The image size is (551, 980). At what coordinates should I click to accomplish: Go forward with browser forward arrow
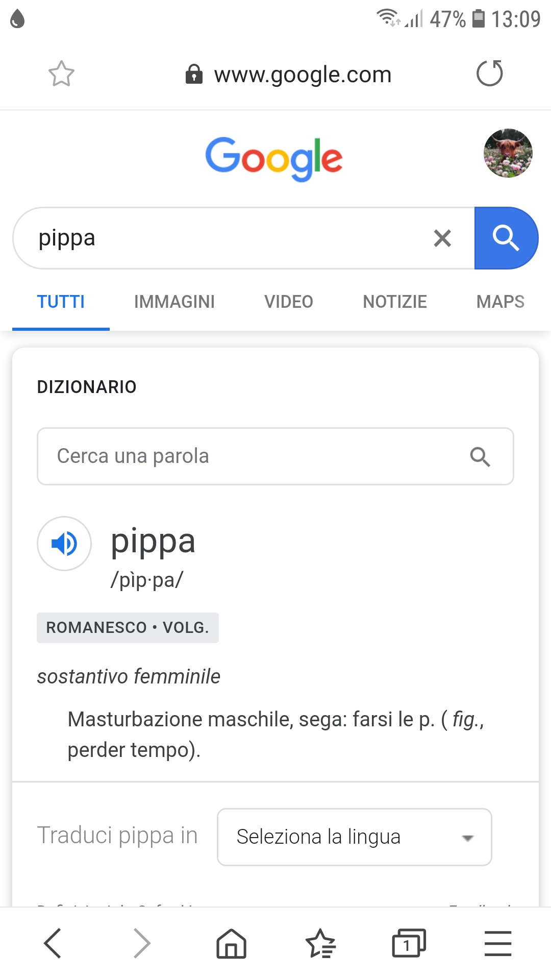click(142, 943)
